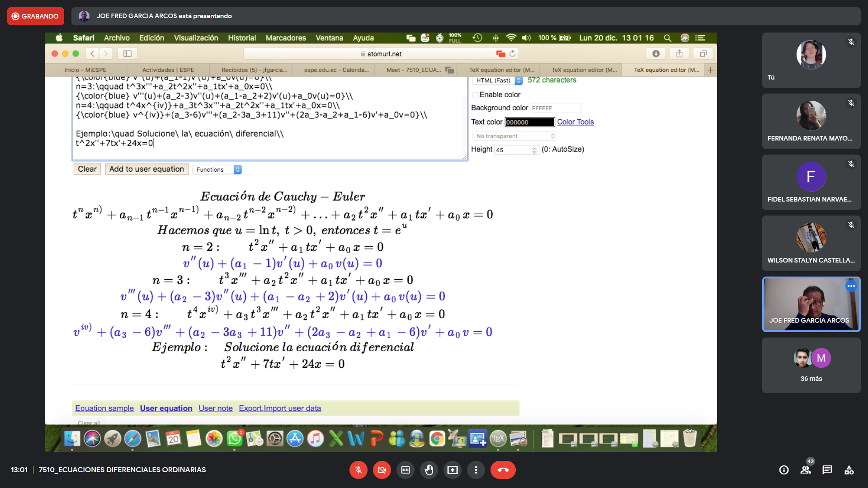Expand the Functions dropdown
The height and width of the screenshot is (488, 868).
point(217,169)
